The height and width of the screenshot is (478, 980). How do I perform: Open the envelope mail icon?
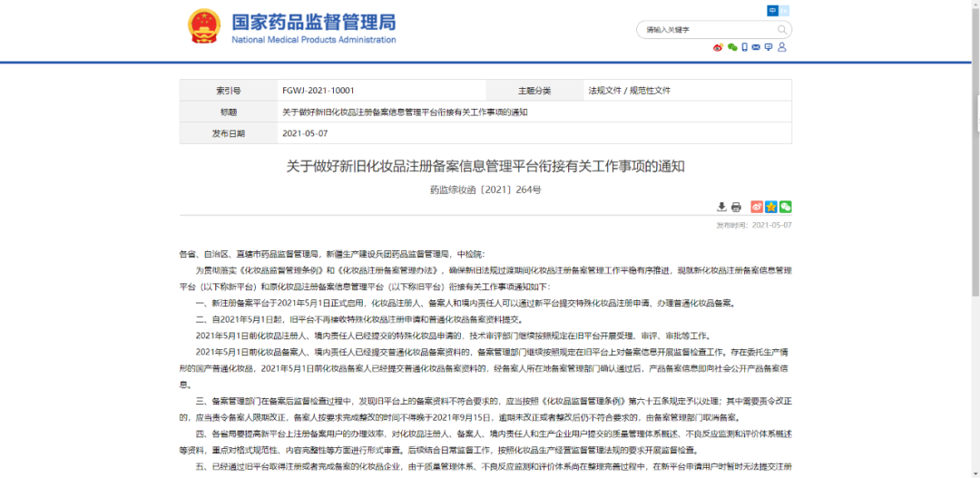(756, 47)
